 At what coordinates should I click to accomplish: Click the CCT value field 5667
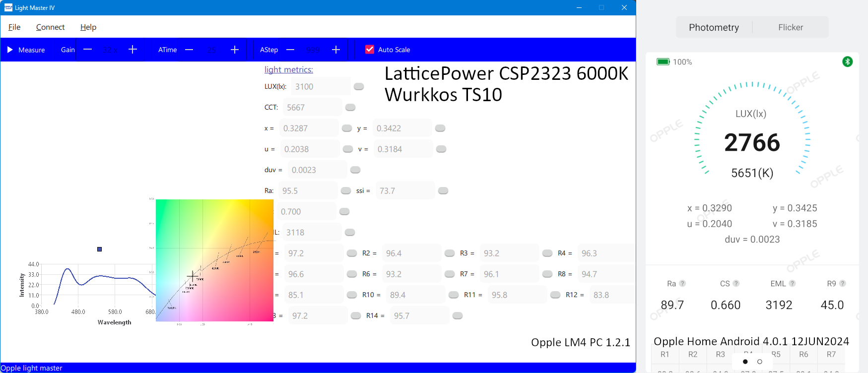click(x=312, y=107)
